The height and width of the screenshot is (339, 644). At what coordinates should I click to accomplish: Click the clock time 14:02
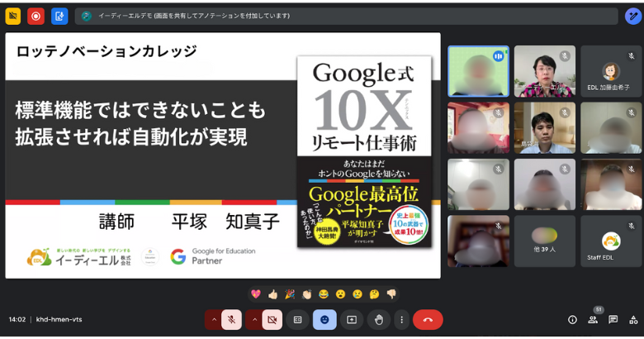[17, 320]
